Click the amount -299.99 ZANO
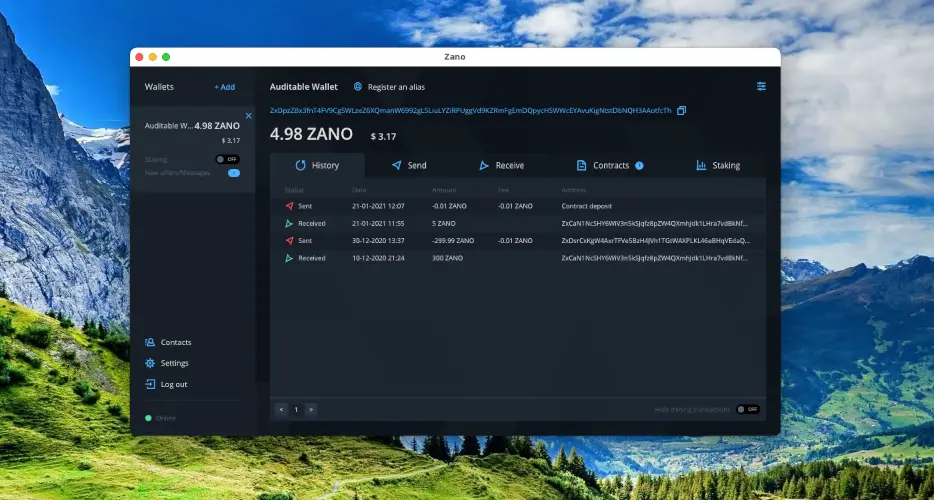Viewport: 934px width, 500px height. [x=453, y=241]
